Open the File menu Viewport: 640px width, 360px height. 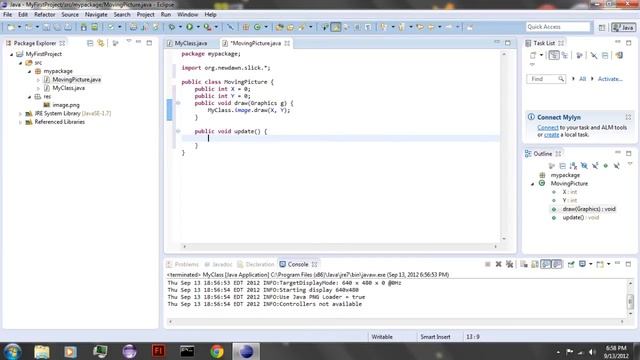point(7,15)
